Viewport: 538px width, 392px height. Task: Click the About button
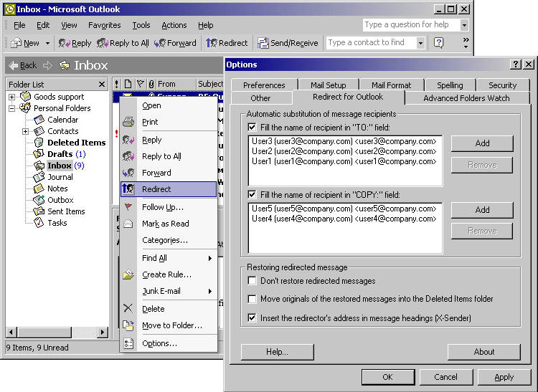point(484,352)
